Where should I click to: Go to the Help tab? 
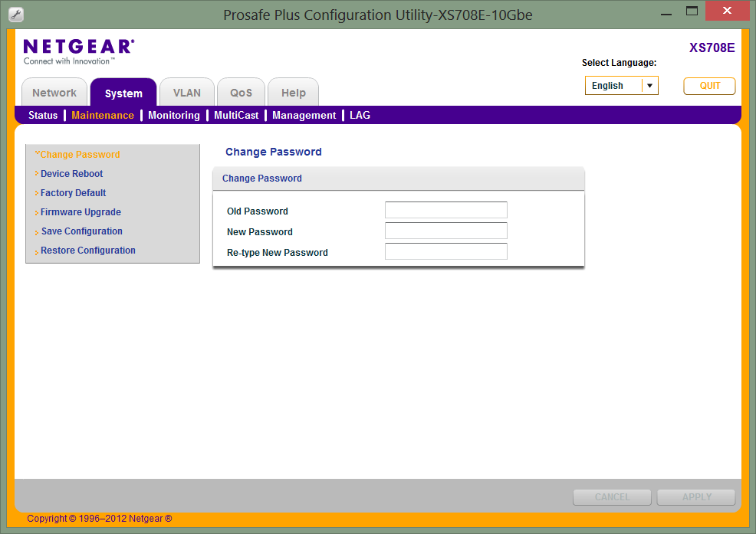point(293,93)
